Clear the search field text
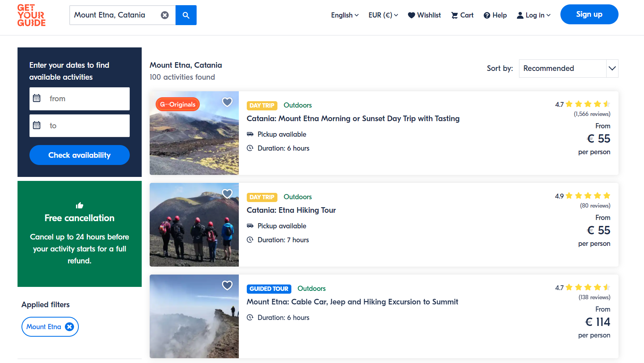The width and height of the screenshot is (644, 363). point(164,15)
